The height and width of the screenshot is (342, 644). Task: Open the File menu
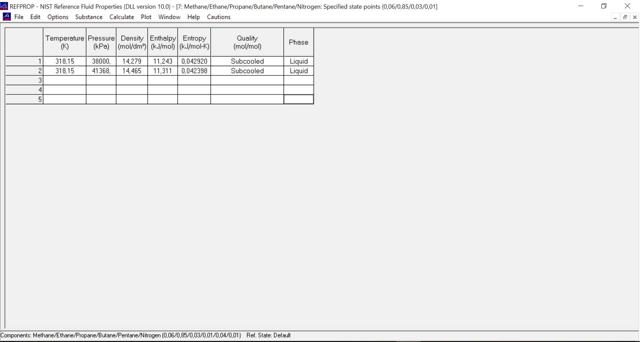(x=19, y=17)
